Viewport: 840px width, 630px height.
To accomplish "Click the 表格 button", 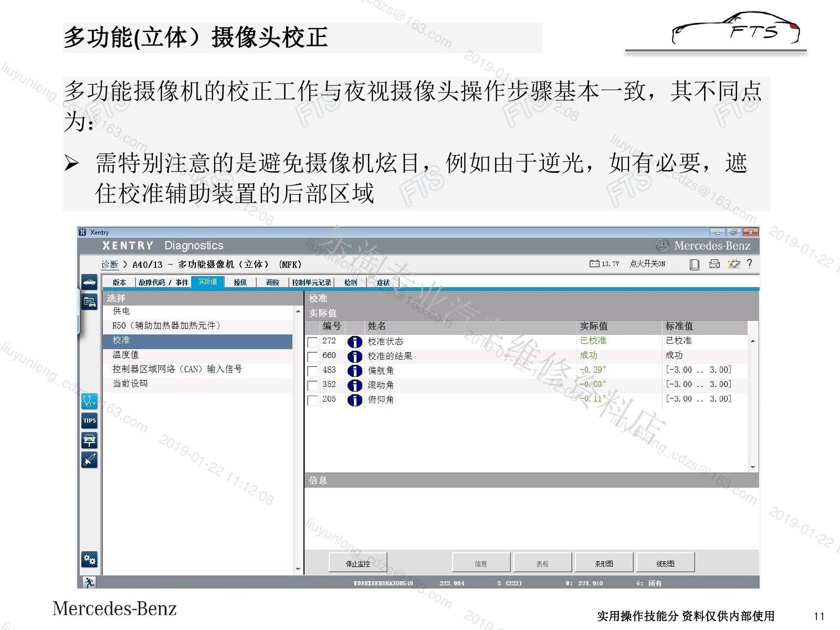I will pos(542,563).
